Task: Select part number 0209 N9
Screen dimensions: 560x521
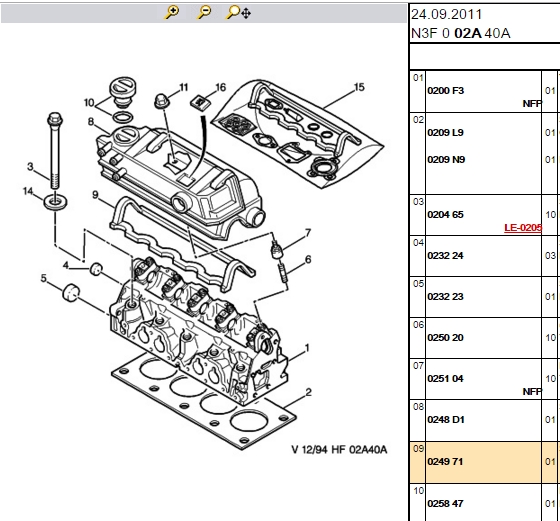Action: pyautogui.click(x=446, y=159)
